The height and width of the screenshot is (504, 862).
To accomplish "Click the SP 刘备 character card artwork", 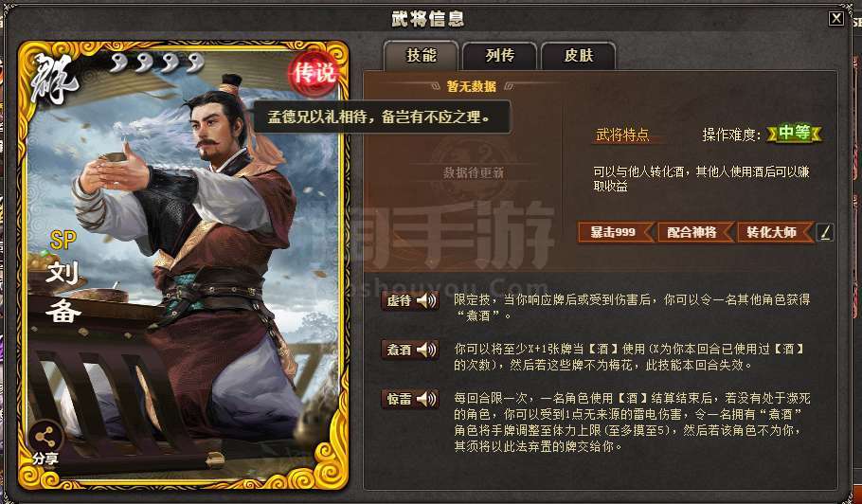I will 184,265.
